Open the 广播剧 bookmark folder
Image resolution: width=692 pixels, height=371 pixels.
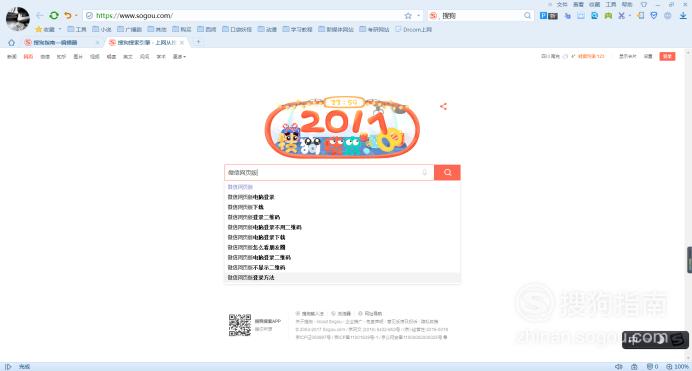coord(129,30)
